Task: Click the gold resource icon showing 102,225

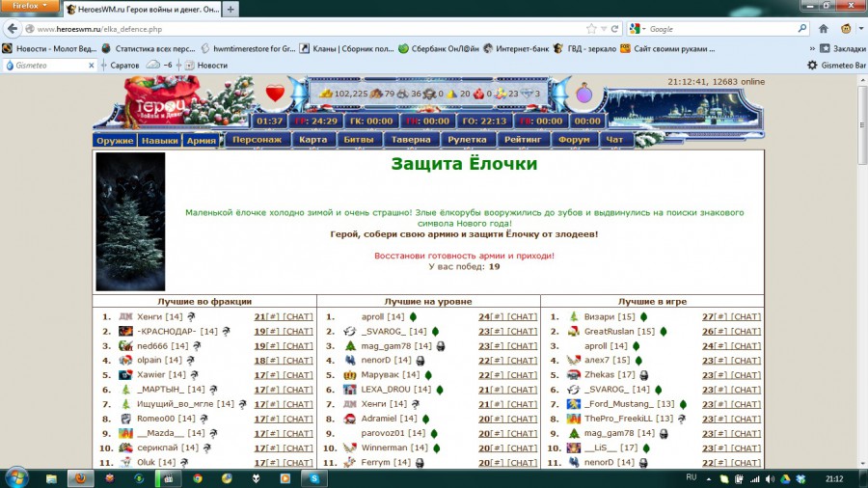Action: [326, 94]
